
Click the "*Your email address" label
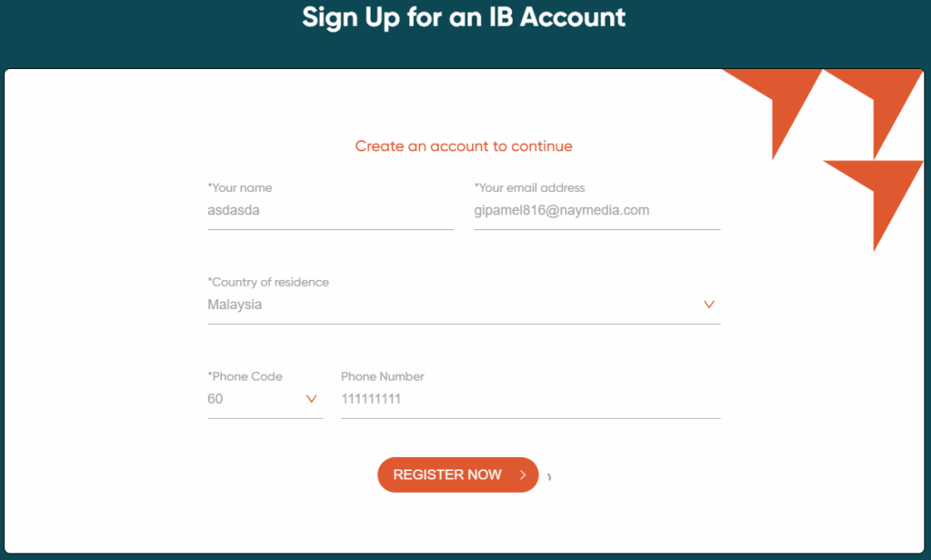pos(530,188)
